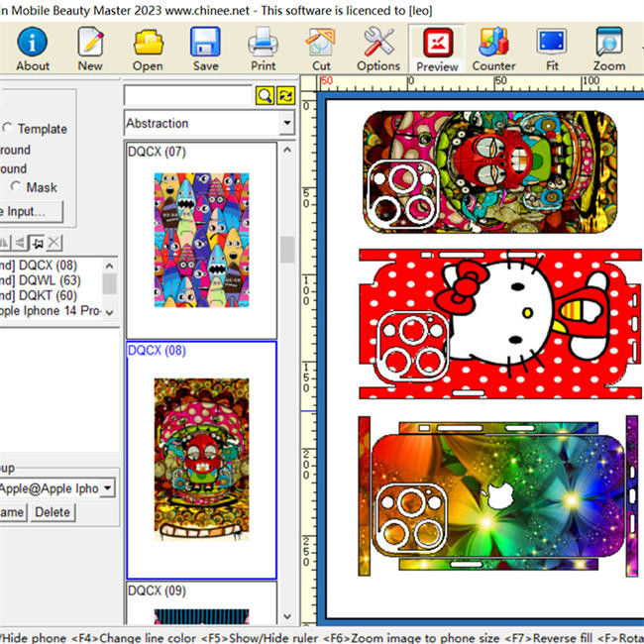Click the pattern search text field
The height and width of the screenshot is (644, 644).
(x=188, y=95)
